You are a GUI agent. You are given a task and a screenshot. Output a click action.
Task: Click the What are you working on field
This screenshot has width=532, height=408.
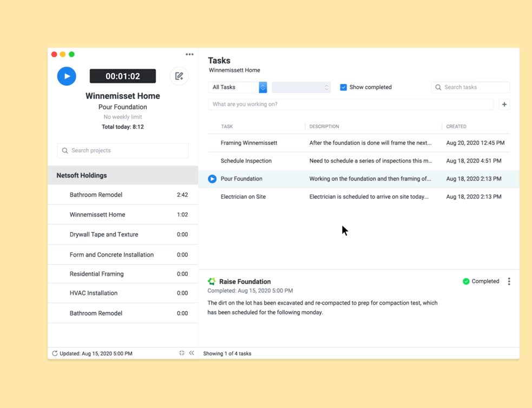click(x=351, y=104)
